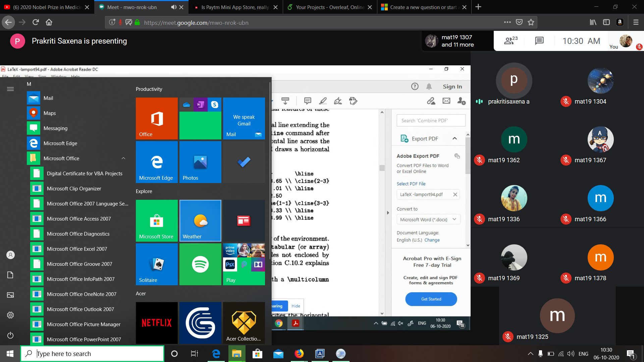Open Acrobat notifications bell
644x362 pixels.
[x=429, y=86]
